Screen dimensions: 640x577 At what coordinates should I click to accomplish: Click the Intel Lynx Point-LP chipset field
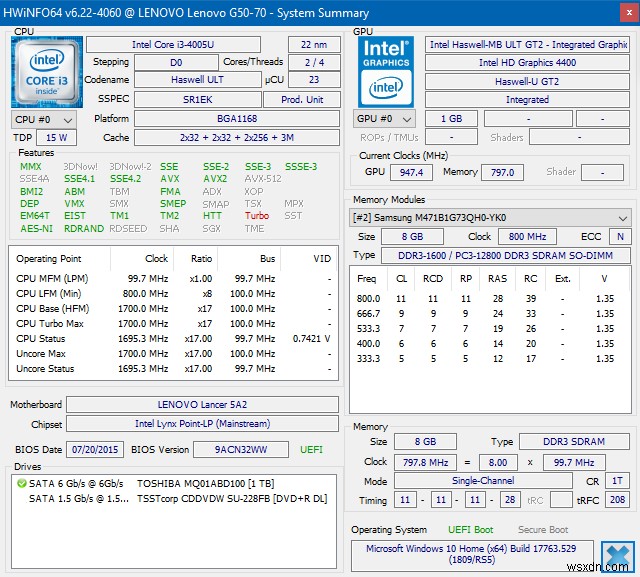[x=204, y=424]
